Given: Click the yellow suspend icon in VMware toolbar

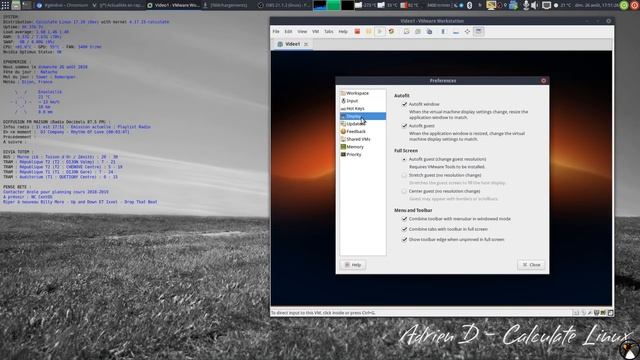Looking at the screenshot, I should pos(369,31).
